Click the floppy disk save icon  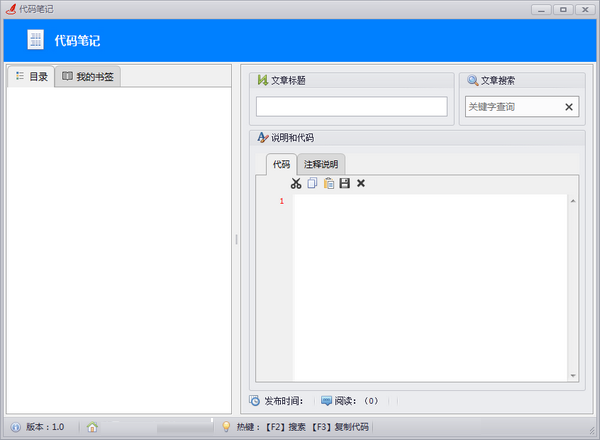(x=345, y=183)
